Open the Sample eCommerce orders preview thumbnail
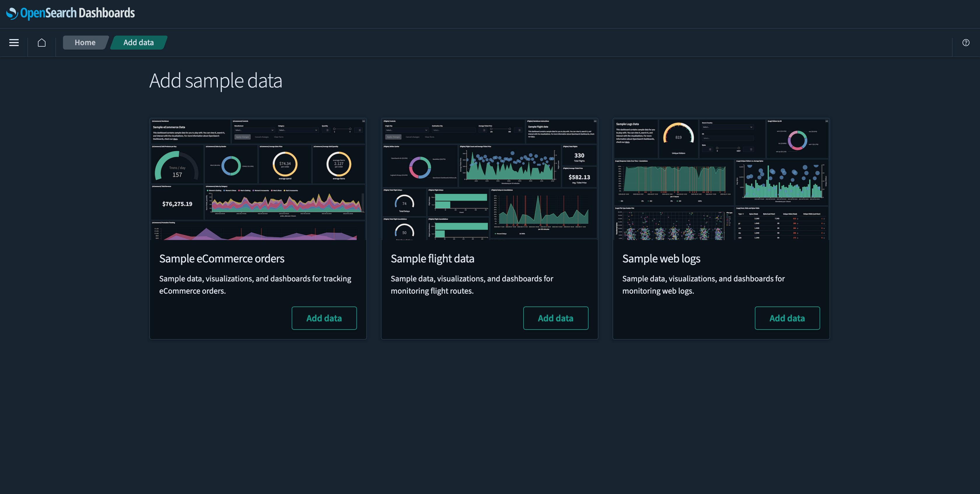Screen dimensions: 980x494 [258, 179]
